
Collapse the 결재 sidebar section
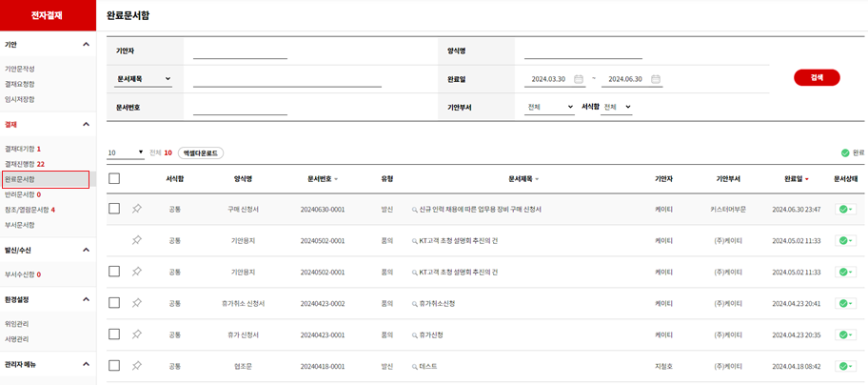[86, 124]
